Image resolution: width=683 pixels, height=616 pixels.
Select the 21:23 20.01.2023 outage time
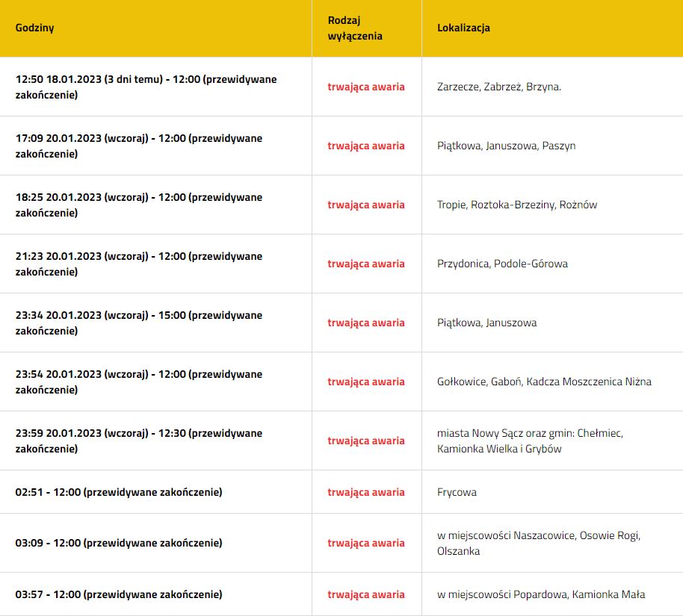[139, 264]
